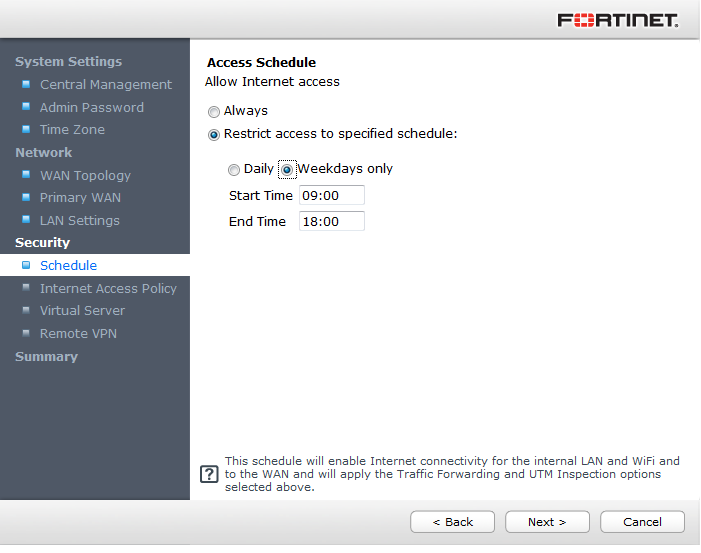
Task: Click the Fortinet logo
Action: coord(617,20)
